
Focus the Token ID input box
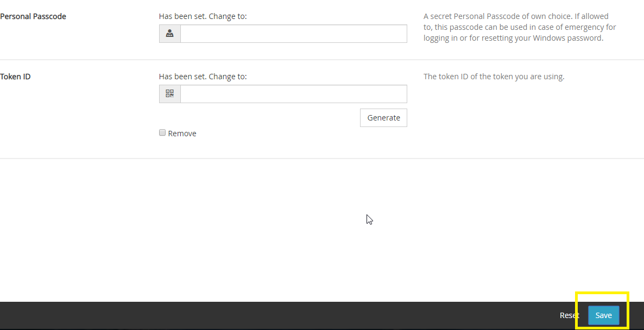coord(294,94)
